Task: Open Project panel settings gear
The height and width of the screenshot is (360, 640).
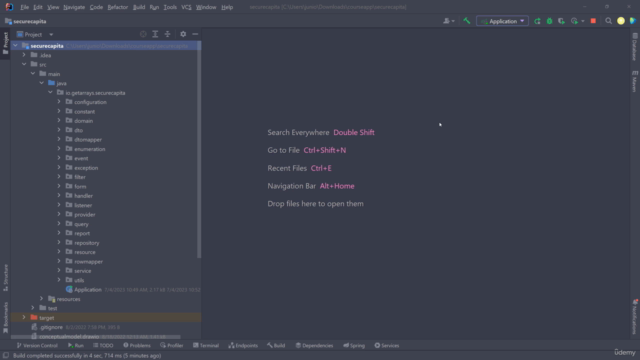Action: [x=183, y=34]
